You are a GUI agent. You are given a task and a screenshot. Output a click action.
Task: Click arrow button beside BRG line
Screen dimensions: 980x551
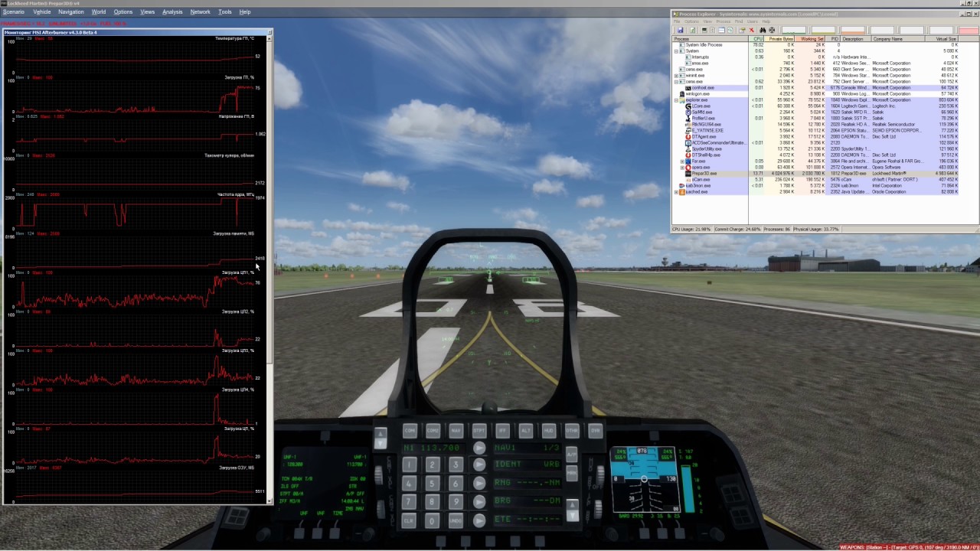coord(479,501)
